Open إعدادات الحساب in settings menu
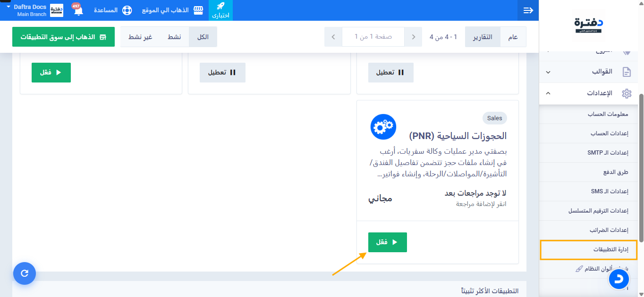 [609, 133]
